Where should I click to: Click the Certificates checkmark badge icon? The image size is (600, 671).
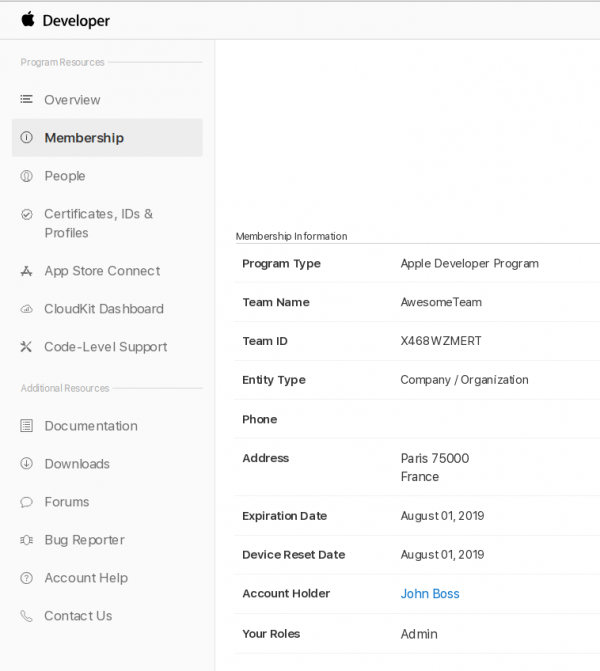pyautogui.click(x=27, y=214)
